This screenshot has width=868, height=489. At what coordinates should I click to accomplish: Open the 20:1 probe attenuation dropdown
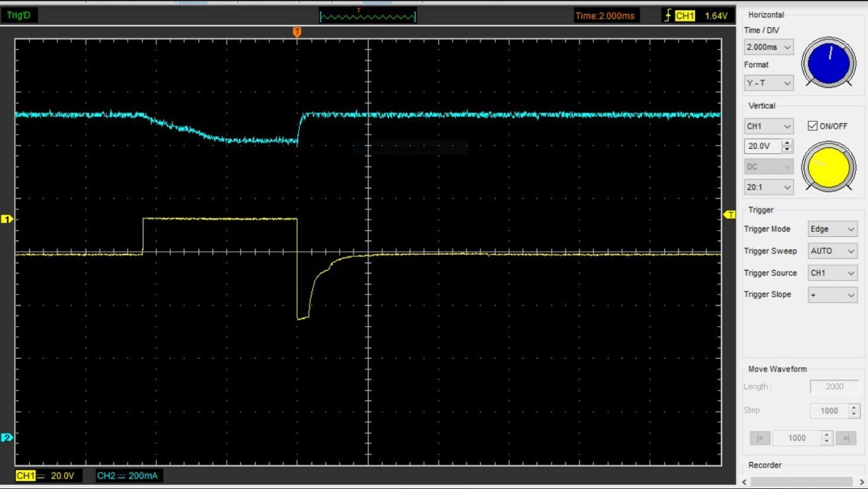click(x=768, y=187)
